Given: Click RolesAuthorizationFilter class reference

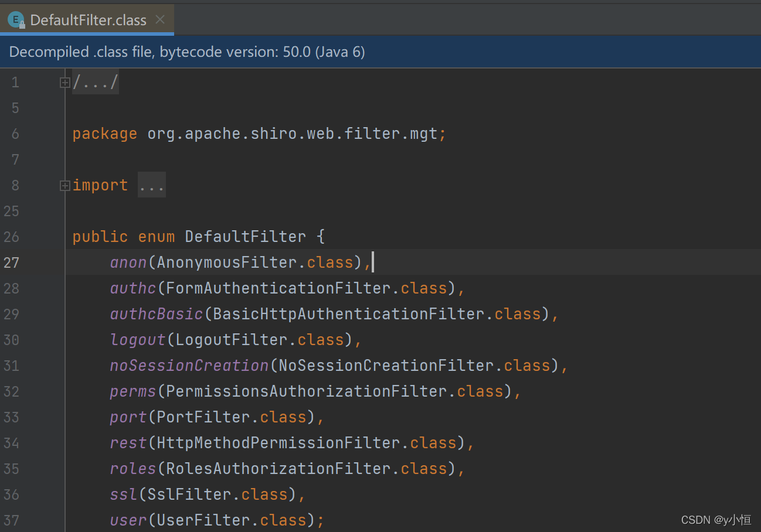Looking at the screenshot, I should click(278, 469).
